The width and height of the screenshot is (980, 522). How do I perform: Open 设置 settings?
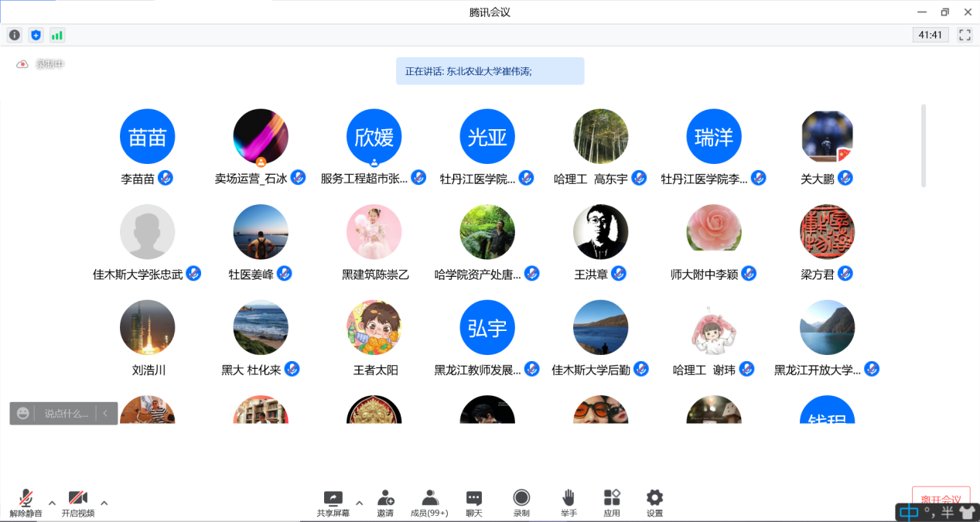tap(655, 503)
